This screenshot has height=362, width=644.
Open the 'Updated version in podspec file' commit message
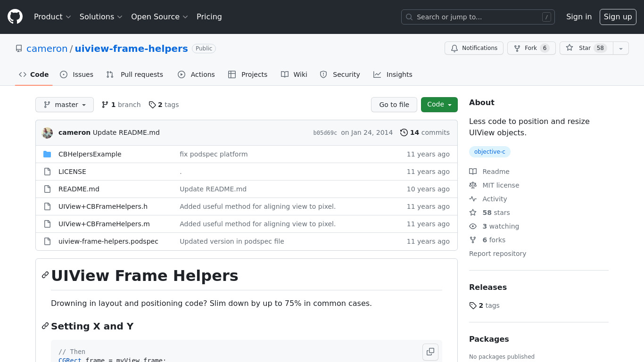(232, 241)
